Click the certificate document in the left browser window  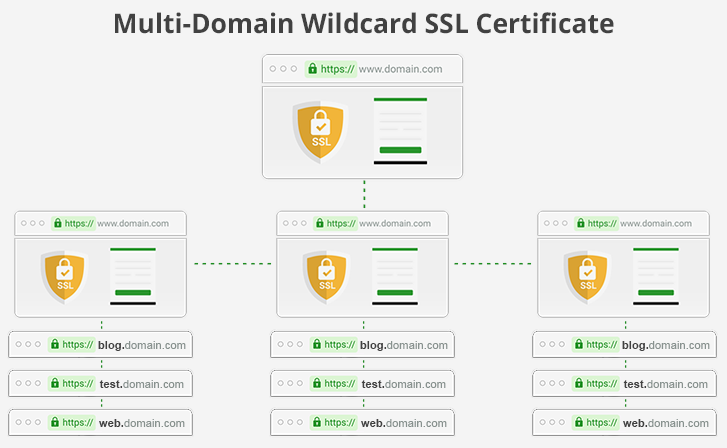133,275
